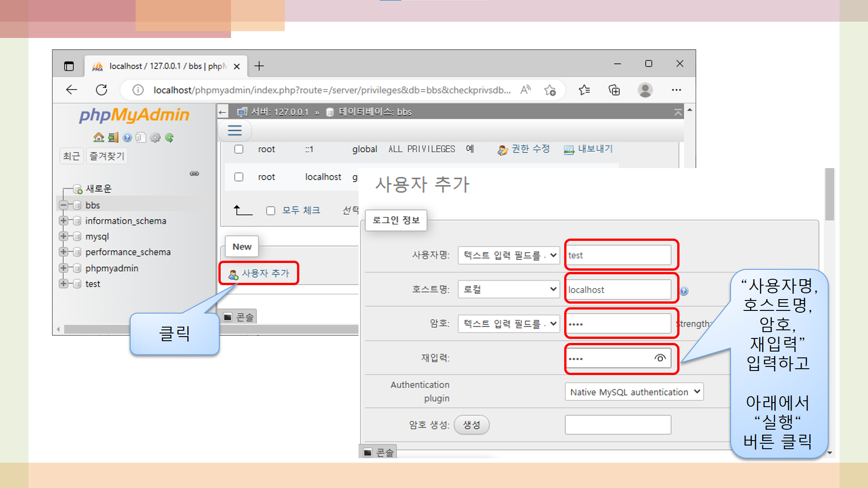Click help icon beside localhost host field
The image size is (868, 488).
[x=684, y=291]
